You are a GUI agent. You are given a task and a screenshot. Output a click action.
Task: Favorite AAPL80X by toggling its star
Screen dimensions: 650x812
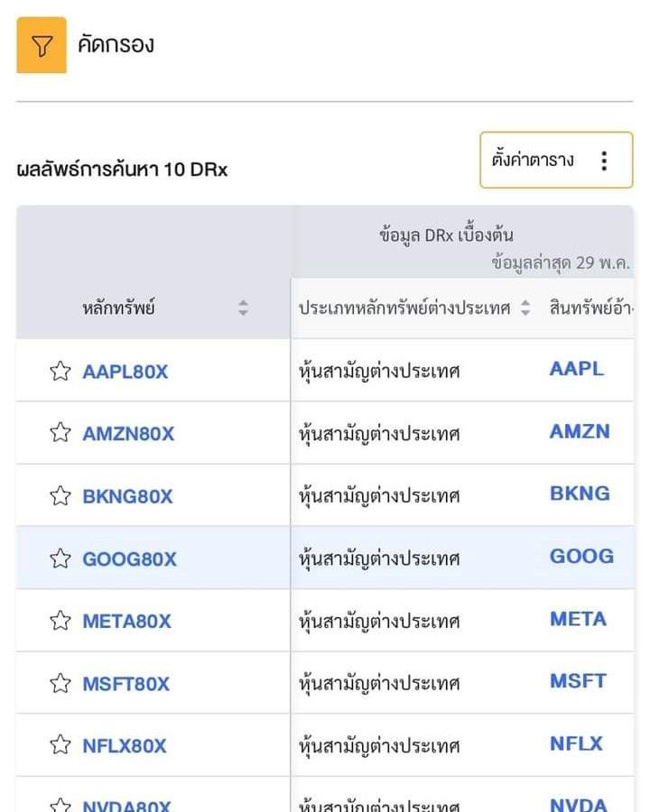[x=60, y=369]
